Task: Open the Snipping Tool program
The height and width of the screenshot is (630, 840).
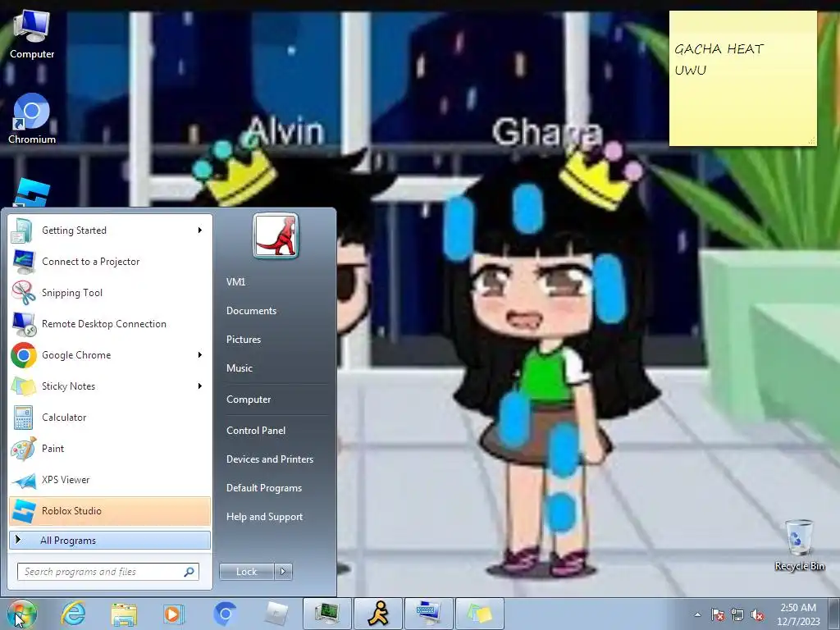Action: pyautogui.click(x=109, y=293)
